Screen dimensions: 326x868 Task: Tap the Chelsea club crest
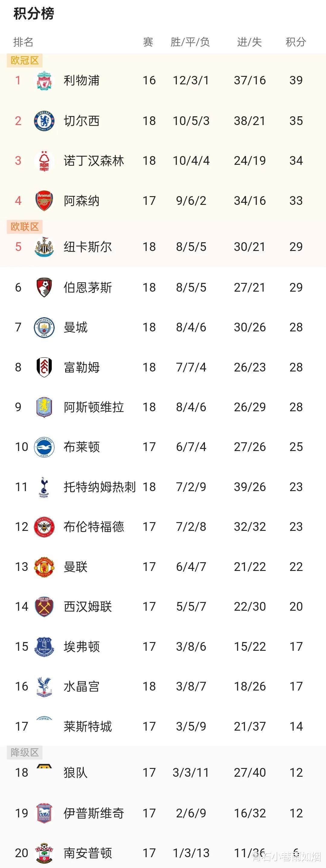(44, 121)
